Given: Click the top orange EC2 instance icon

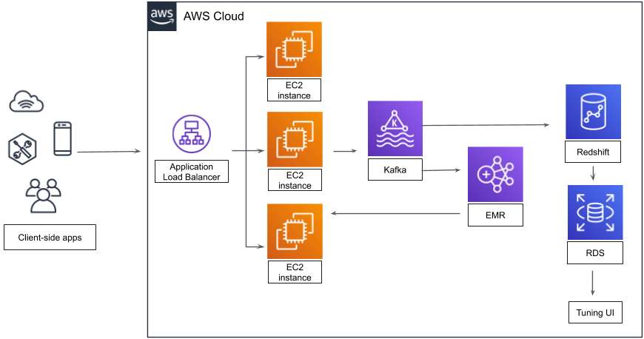Looking at the screenshot, I should 294,50.
